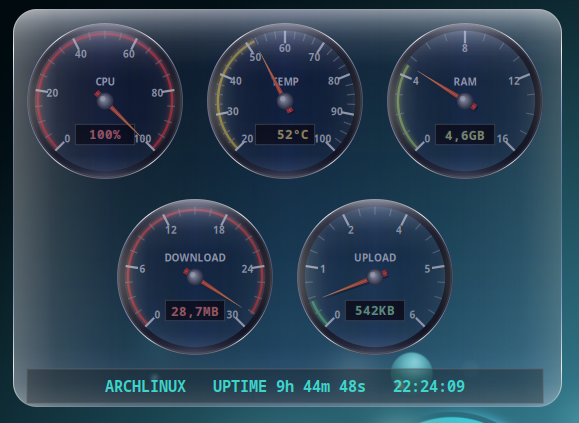Click the UPTIME 9h 44m 48s text

pos(289,386)
